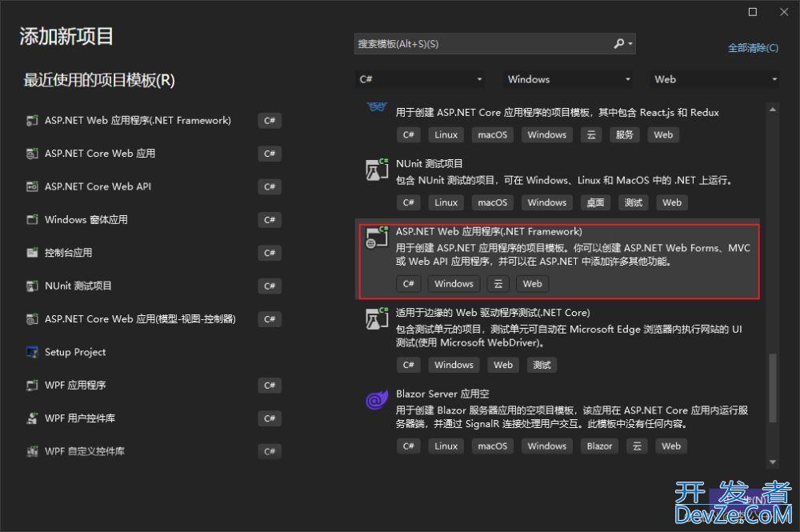Expand the search options arrow next to magnifier
800x532 pixels.
tap(630, 44)
